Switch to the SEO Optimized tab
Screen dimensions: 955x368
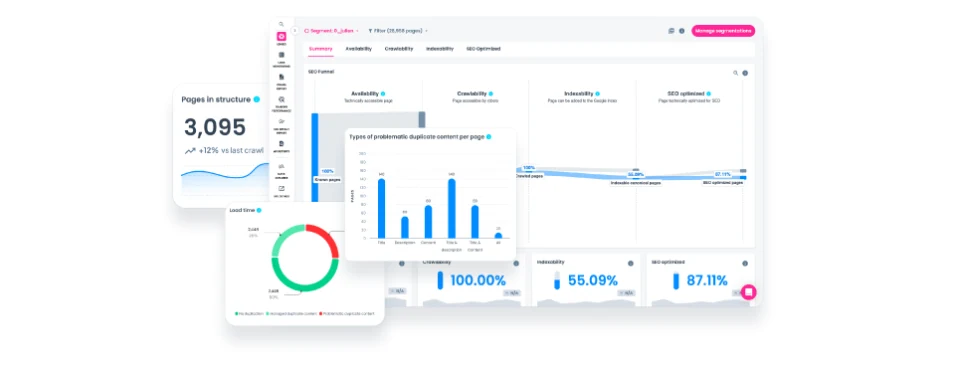point(484,49)
